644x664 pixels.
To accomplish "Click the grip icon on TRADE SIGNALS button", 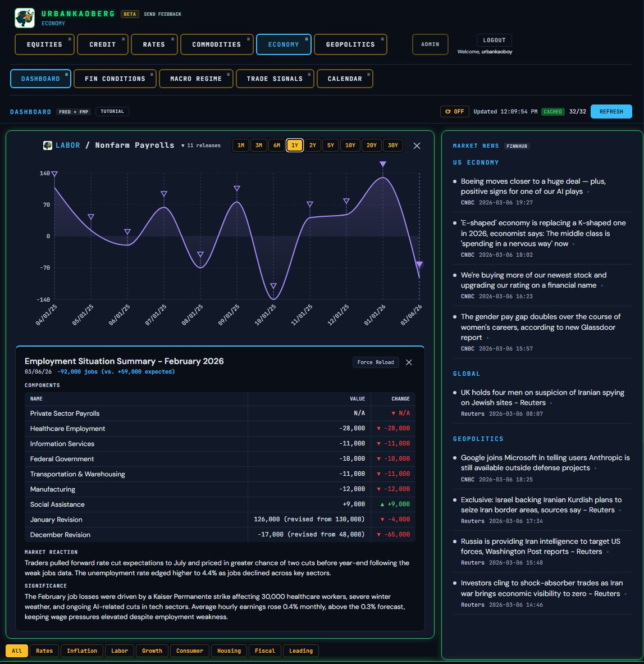I will [x=309, y=74].
